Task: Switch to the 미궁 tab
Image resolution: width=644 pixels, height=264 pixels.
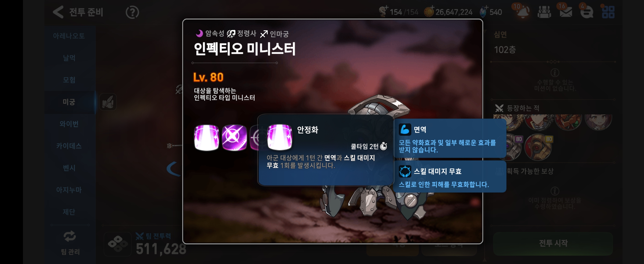Action: (x=69, y=102)
